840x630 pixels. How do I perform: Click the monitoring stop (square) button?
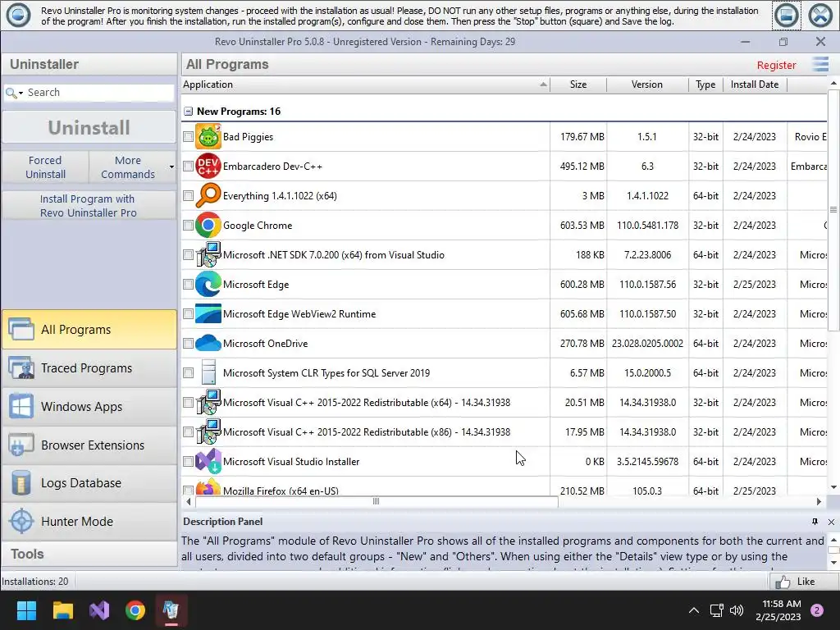click(x=786, y=16)
